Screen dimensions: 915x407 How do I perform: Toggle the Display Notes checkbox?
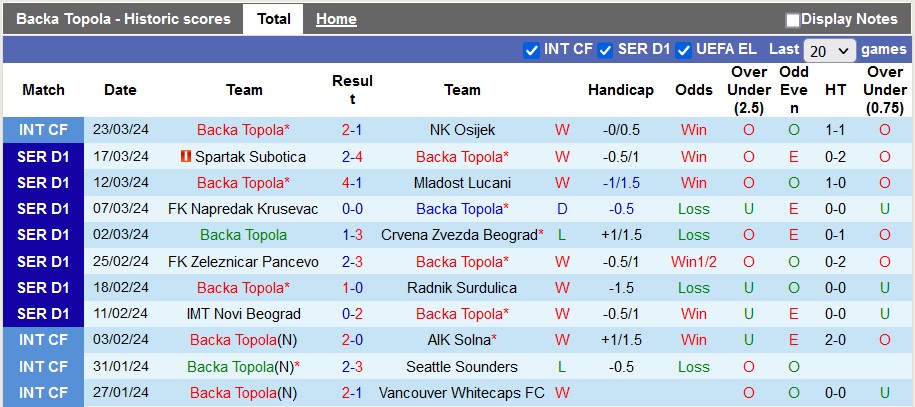pyautogui.click(x=793, y=20)
